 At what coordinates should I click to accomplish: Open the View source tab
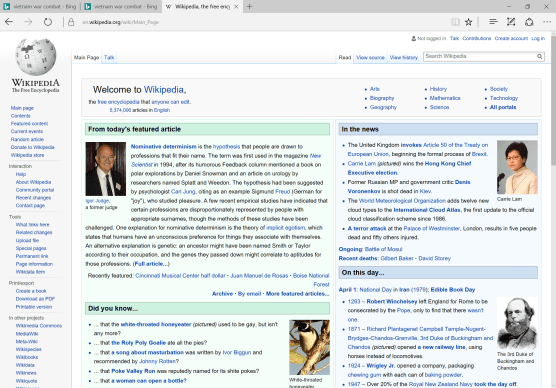click(370, 57)
